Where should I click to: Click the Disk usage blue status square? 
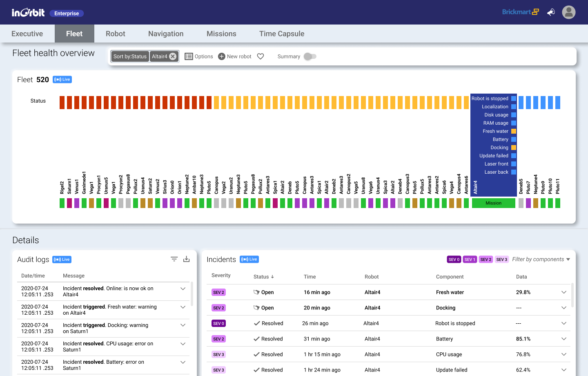coord(514,115)
